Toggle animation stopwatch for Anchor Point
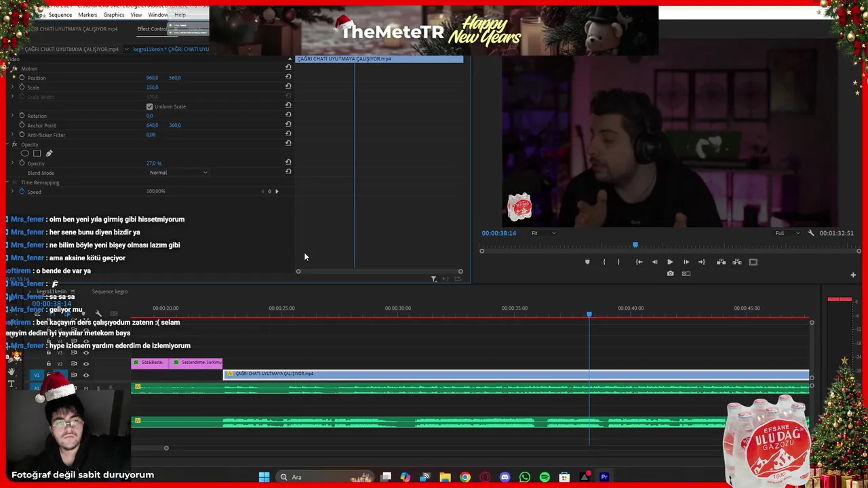 [x=22, y=125]
